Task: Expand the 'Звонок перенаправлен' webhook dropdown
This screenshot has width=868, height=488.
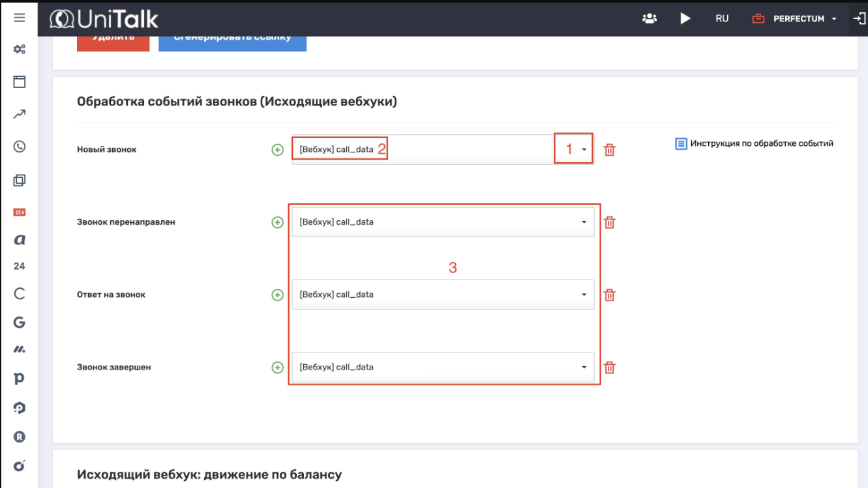Action: [x=584, y=222]
